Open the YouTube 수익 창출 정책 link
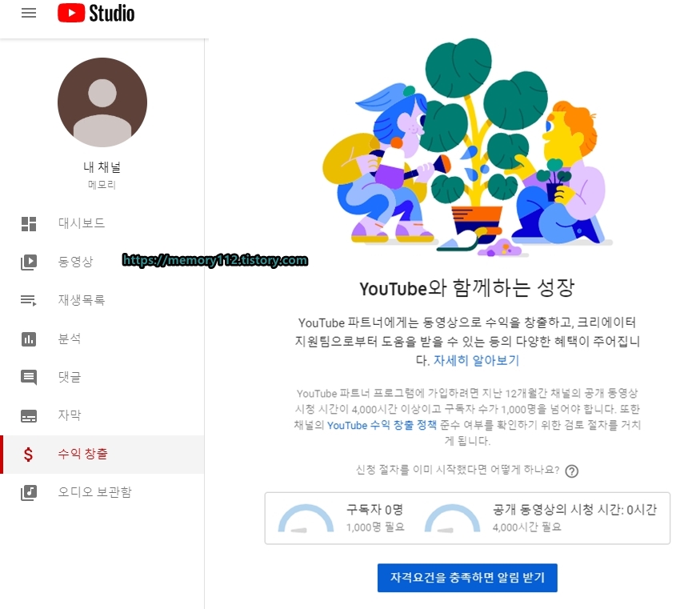The image size is (700, 609). pos(382,425)
